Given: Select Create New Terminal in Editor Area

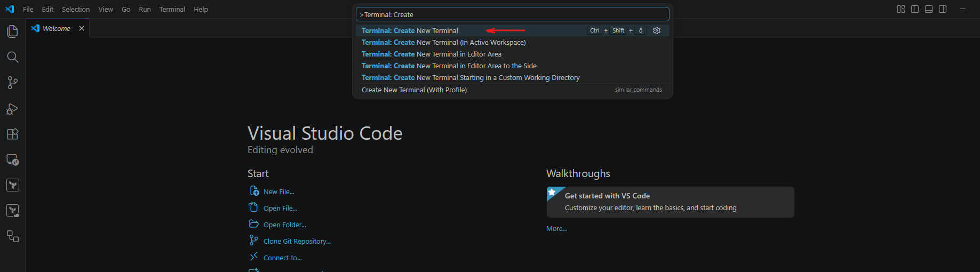Looking at the screenshot, I should pyautogui.click(x=512, y=54).
